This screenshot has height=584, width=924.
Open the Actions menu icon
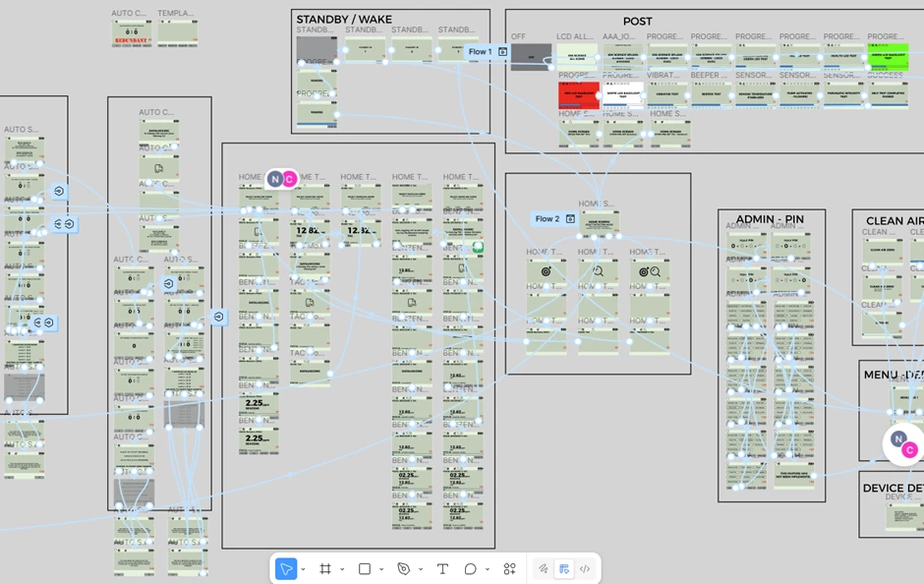pos(510,568)
